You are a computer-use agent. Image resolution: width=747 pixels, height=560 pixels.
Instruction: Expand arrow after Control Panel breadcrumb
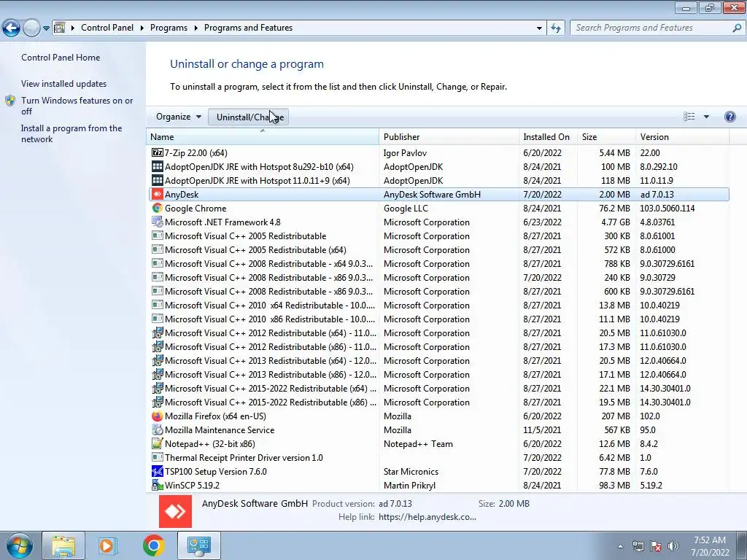click(142, 28)
